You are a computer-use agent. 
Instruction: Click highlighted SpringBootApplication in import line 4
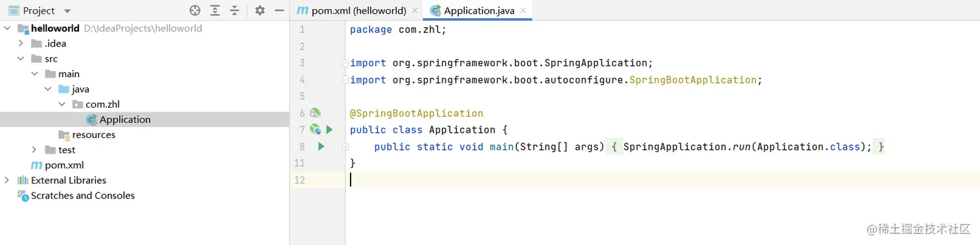(693, 80)
